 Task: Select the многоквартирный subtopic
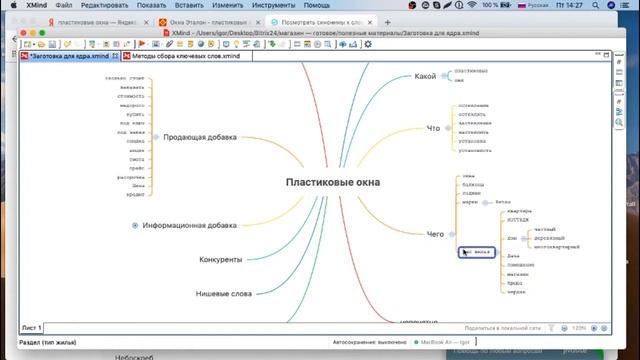[557, 247]
